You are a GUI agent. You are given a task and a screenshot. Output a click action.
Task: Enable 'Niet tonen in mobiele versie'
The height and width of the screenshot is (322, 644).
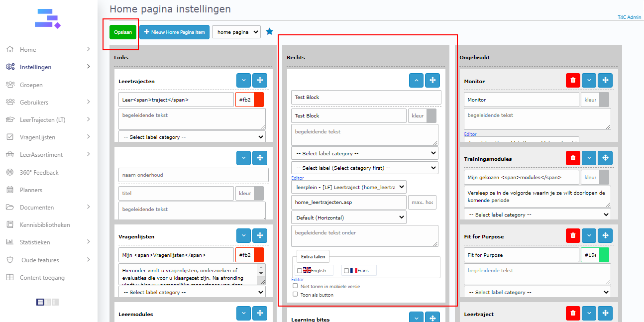coord(295,286)
